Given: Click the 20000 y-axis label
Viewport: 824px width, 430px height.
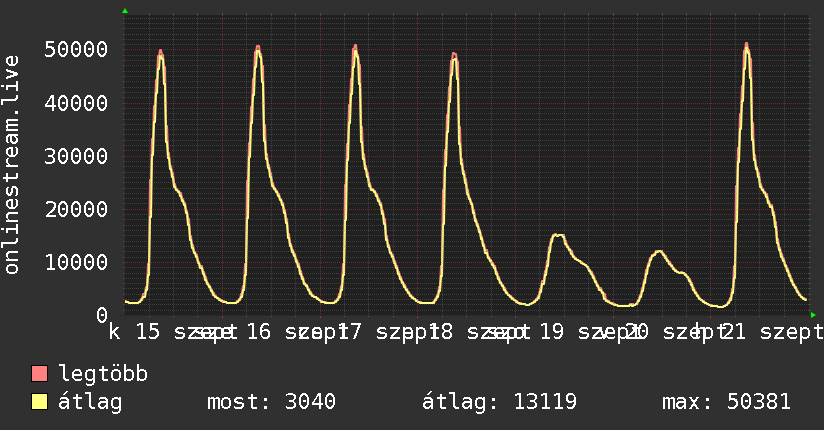Looking at the screenshot, I should click(x=76, y=210).
